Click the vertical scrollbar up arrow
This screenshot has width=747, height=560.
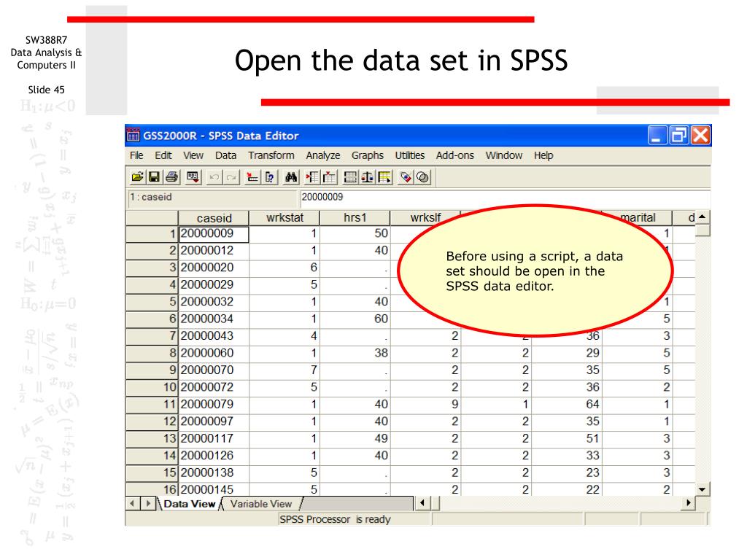coord(703,217)
